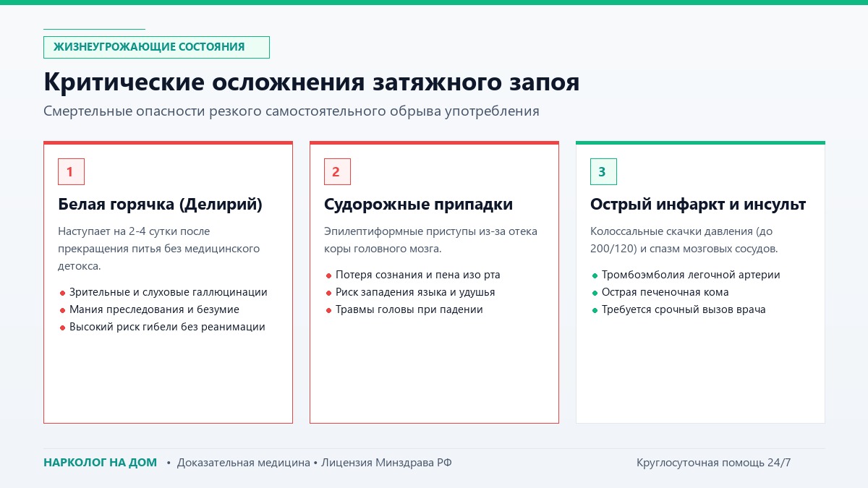Click bullet 'Зрительные и слуховые галлюцинации'
Screen dimensions: 868x488
tap(163, 292)
